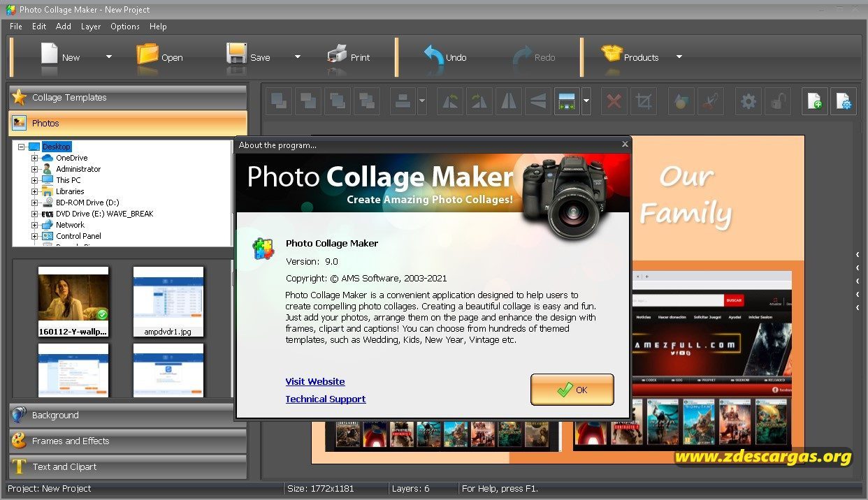Screen dimensions: 868x500
Task: Expand the OneDrive tree node
Action: 34,158
